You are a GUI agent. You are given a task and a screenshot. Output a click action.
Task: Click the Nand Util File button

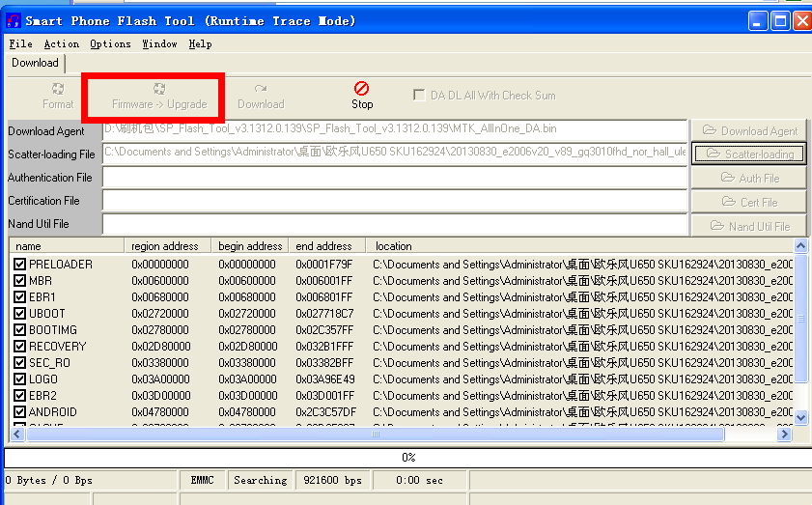pyautogui.click(x=749, y=226)
